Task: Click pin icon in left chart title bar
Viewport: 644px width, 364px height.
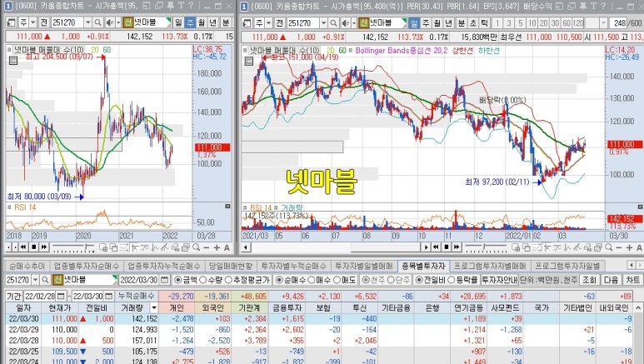Action: tap(170, 6)
